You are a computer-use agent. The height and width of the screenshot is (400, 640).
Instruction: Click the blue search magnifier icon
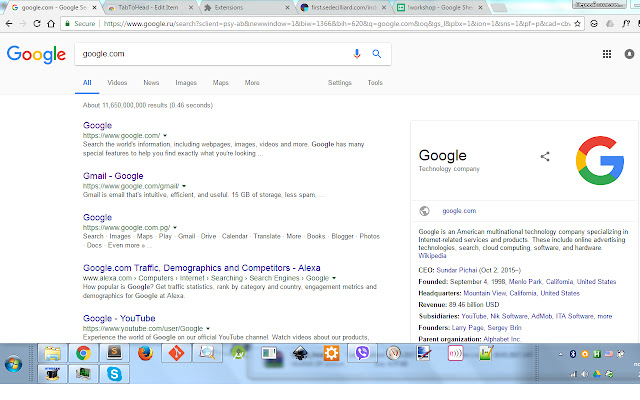(x=376, y=53)
